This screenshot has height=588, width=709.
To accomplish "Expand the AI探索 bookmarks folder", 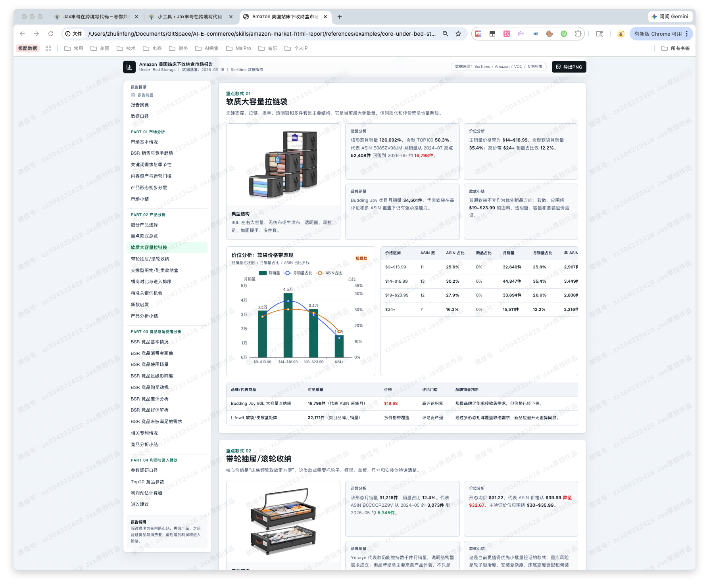I will [x=207, y=48].
